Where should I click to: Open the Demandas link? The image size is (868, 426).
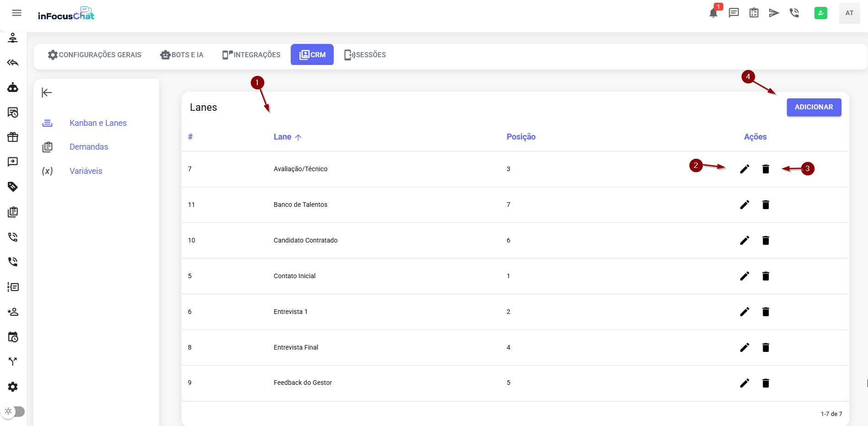89,147
